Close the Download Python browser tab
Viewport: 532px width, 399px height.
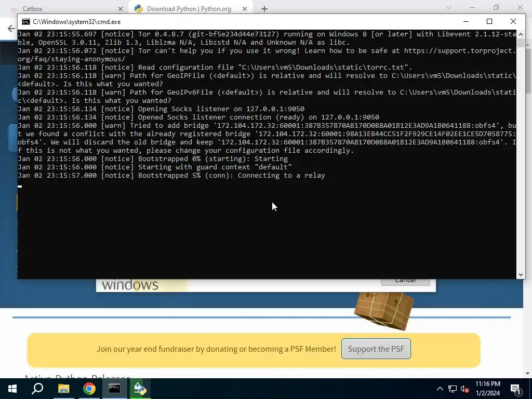pyautogui.click(x=245, y=9)
